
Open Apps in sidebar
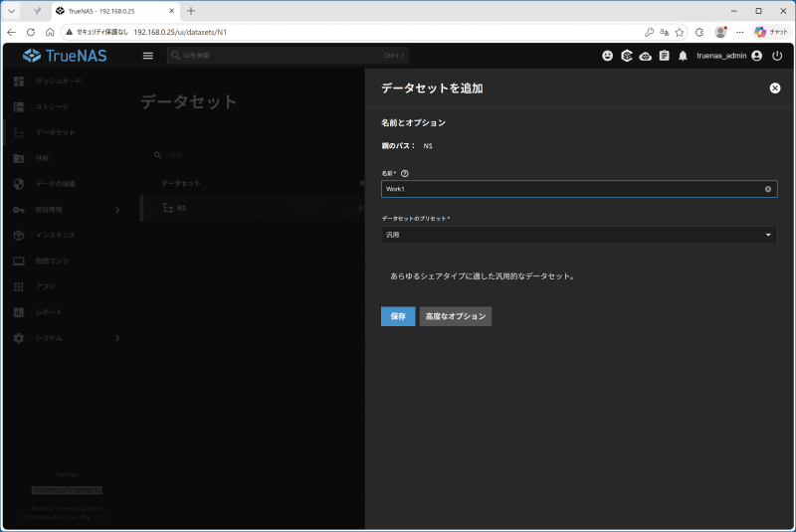pos(45,286)
